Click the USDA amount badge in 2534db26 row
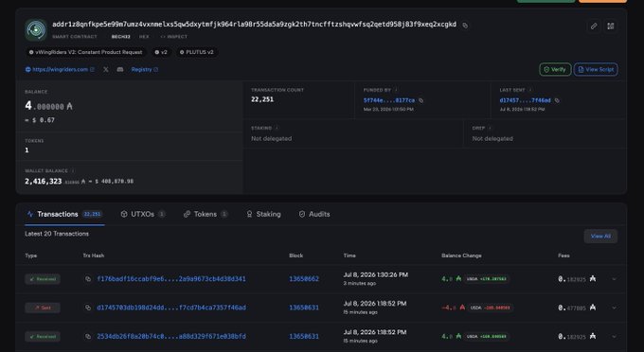The height and width of the screenshot is (352, 644). click(x=486, y=337)
